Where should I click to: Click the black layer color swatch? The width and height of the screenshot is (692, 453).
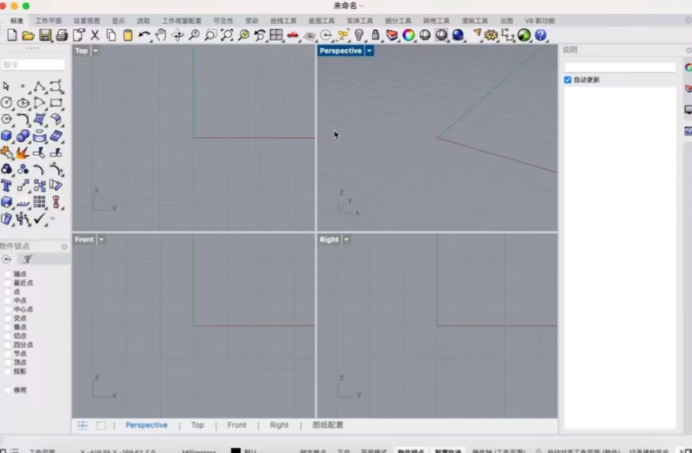pyautogui.click(x=236, y=450)
